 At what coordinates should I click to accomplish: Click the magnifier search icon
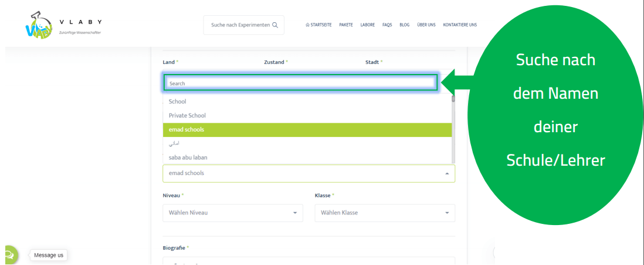pyautogui.click(x=275, y=25)
